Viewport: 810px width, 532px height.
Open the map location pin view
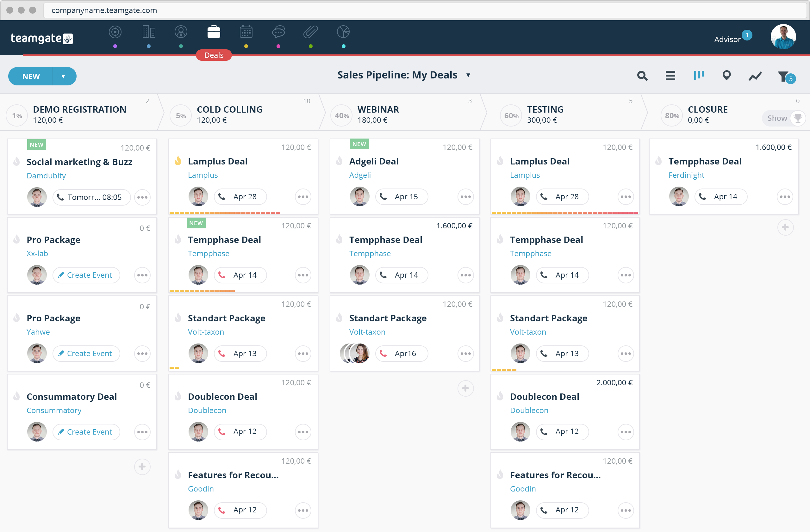pos(726,76)
